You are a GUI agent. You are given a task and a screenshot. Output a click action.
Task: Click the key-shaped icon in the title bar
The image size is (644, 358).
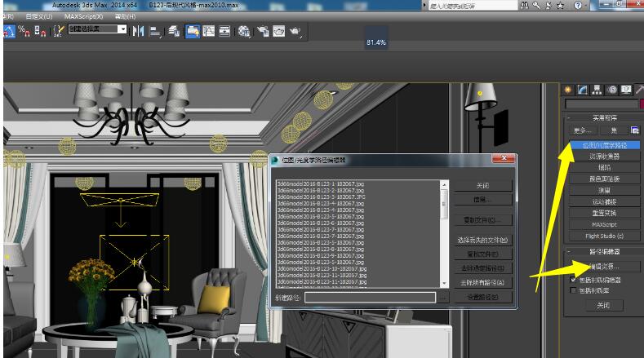536,6
